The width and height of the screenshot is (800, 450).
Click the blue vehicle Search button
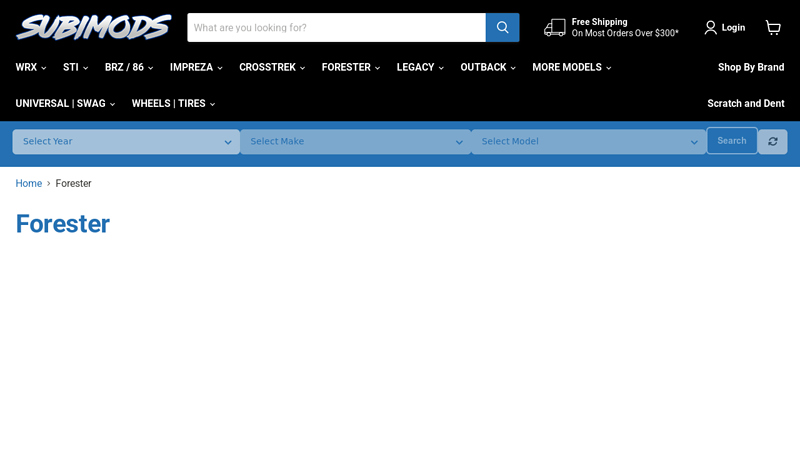tap(732, 141)
